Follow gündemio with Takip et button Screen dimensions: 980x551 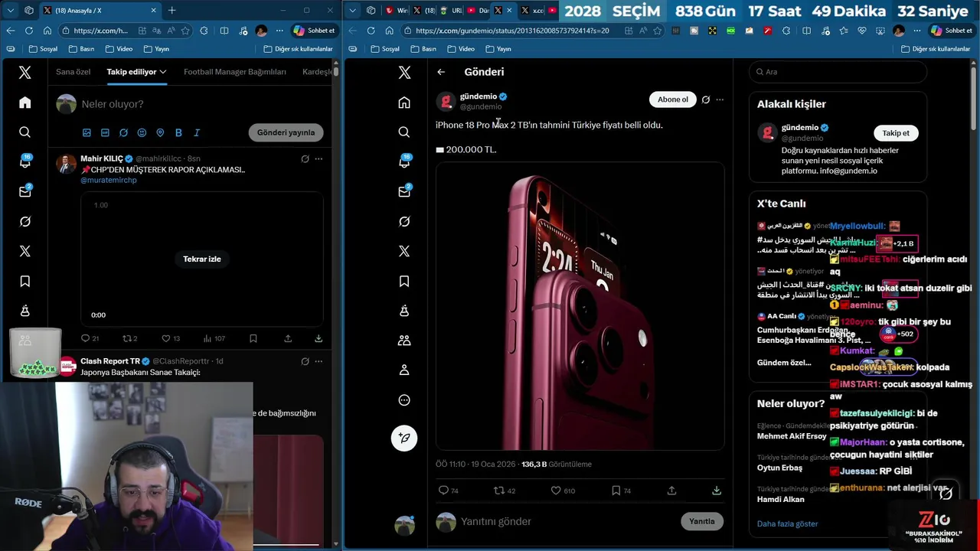click(896, 133)
